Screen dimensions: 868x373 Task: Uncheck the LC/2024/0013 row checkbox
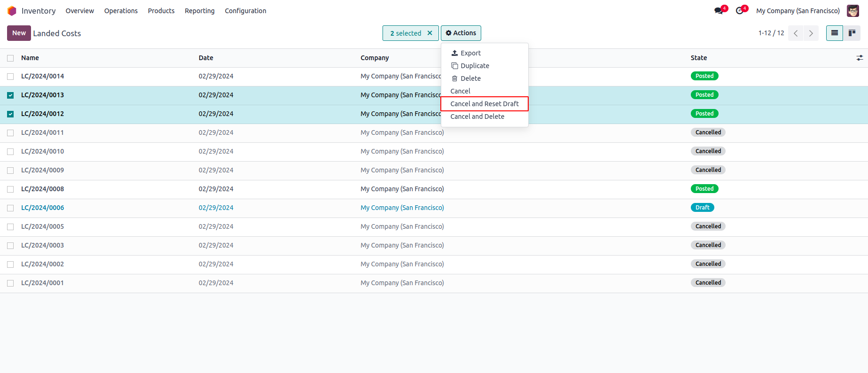(x=10, y=95)
